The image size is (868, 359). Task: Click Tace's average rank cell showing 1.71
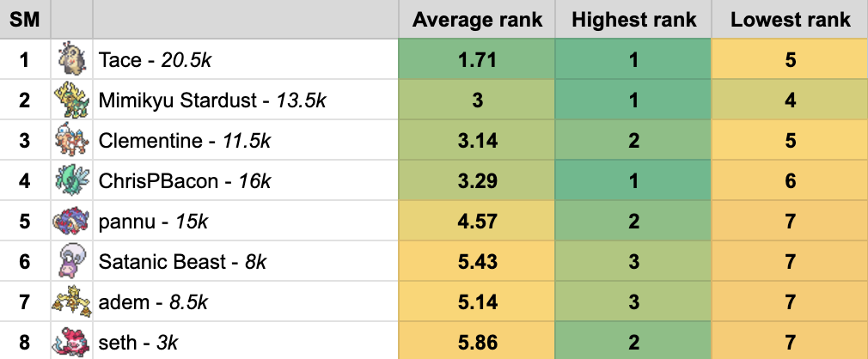tap(478, 59)
